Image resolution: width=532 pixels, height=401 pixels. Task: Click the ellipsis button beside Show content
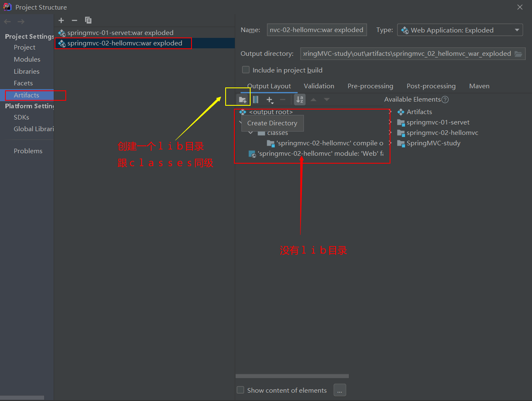click(340, 390)
